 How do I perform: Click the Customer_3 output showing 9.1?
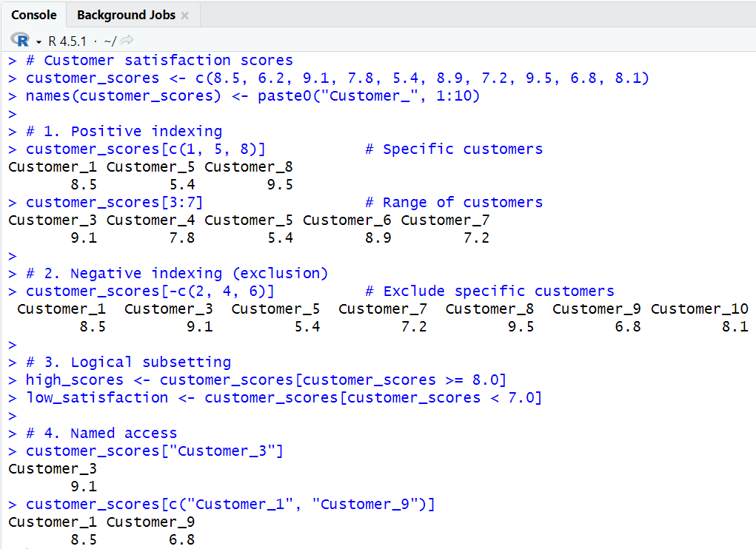pyautogui.click(x=52, y=476)
